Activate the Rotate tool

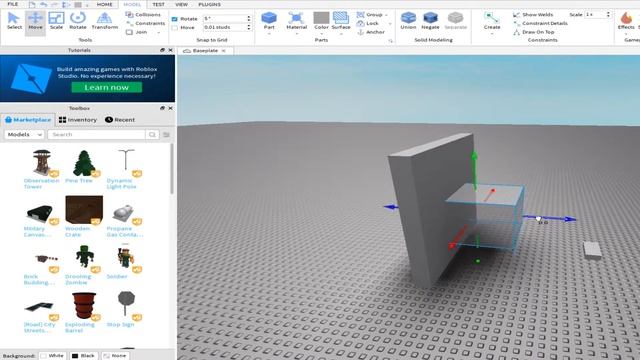tap(78, 20)
